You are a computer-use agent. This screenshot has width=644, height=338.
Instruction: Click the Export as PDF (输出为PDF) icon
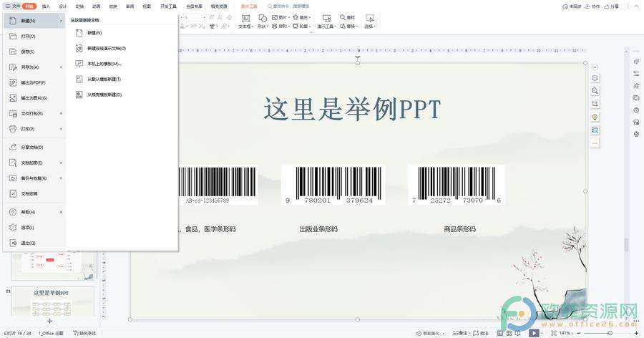tap(13, 82)
